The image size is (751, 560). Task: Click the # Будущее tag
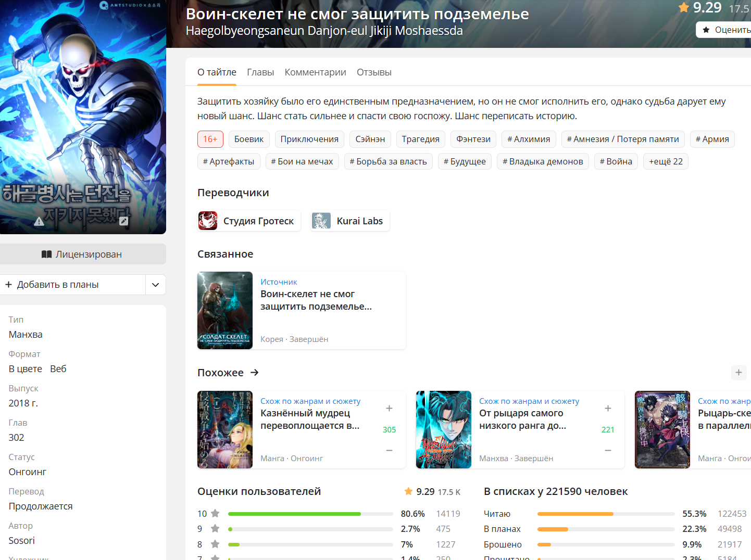pyautogui.click(x=465, y=161)
